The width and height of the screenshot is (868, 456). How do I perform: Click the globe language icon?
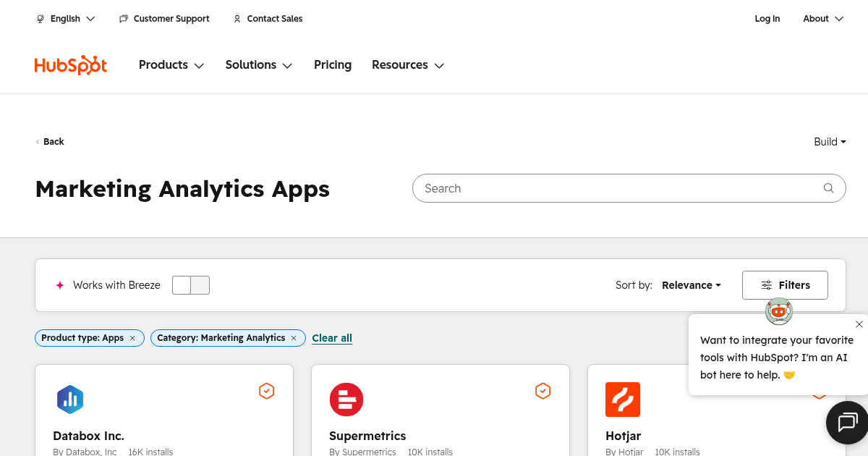[x=41, y=19]
